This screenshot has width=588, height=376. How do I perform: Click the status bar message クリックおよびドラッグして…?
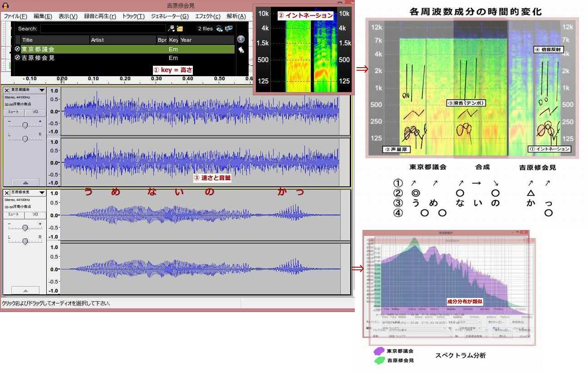pyautogui.click(x=56, y=303)
